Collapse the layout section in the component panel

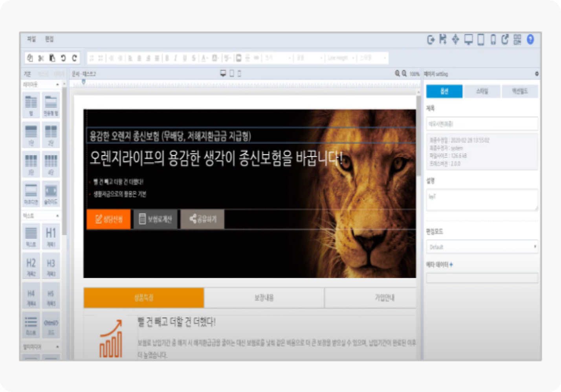tap(57, 84)
